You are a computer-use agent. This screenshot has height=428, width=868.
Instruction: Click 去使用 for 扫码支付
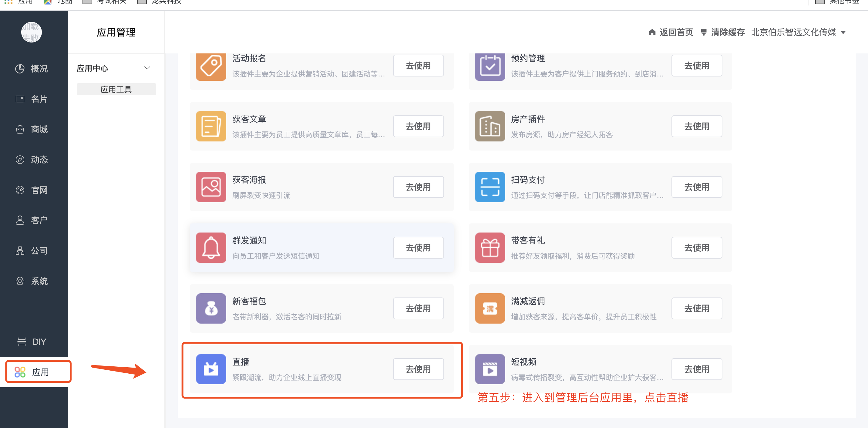click(x=697, y=187)
